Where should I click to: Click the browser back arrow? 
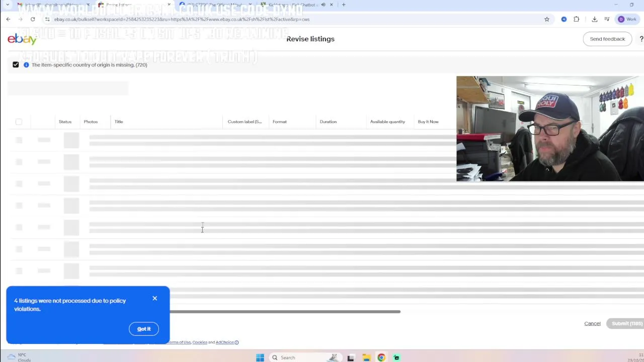pyautogui.click(x=8, y=19)
